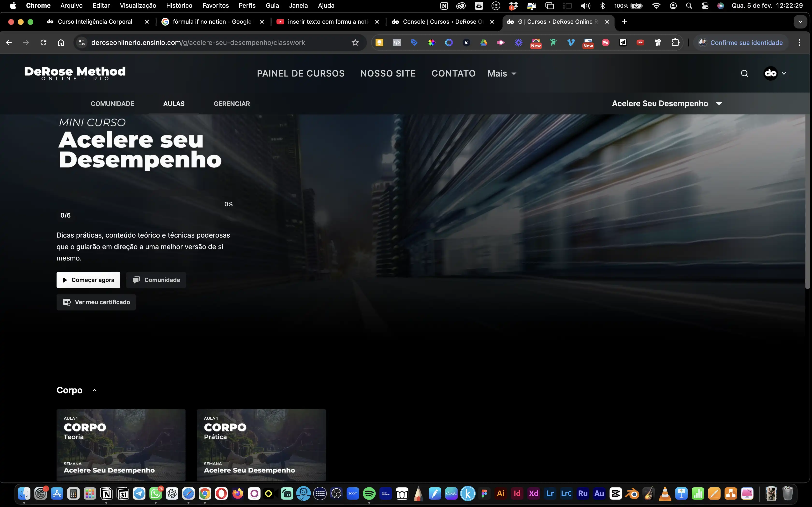Open the Mais dropdown menu
Image resolution: width=812 pixels, height=507 pixels.
coord(502,73)
